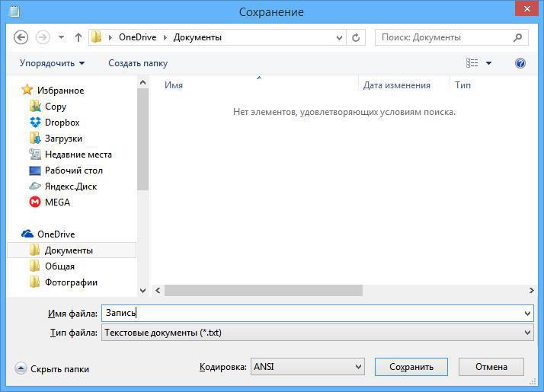Open Рабочий стол location
This screenshot has height=392, width=544.
pos(74,171)
